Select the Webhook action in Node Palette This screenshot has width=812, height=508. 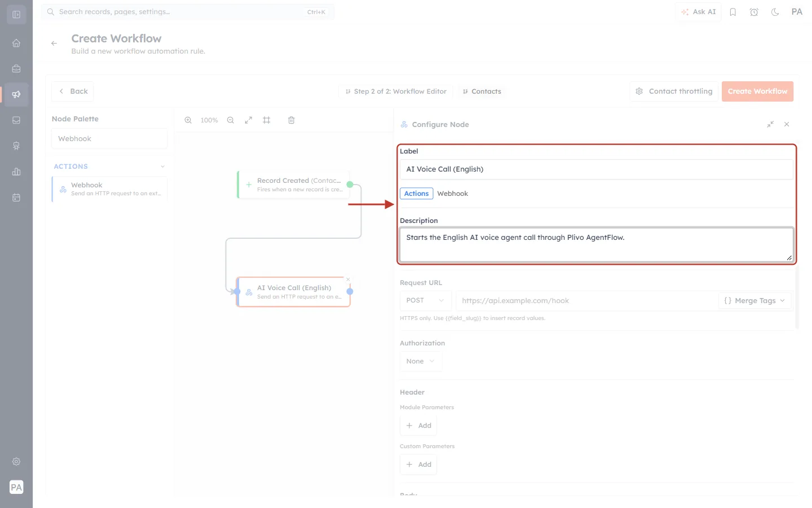point(110,189)
